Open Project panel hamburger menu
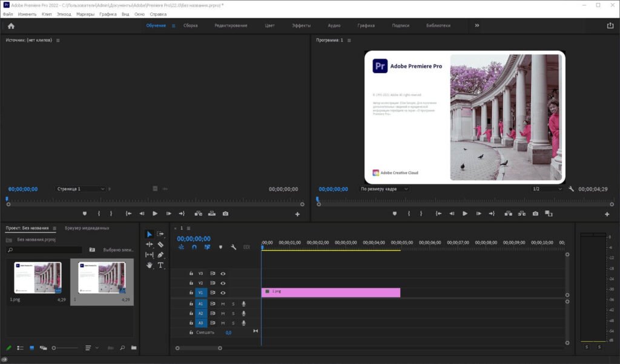Viewport: 620px width, 364px height. pos(54,228)
